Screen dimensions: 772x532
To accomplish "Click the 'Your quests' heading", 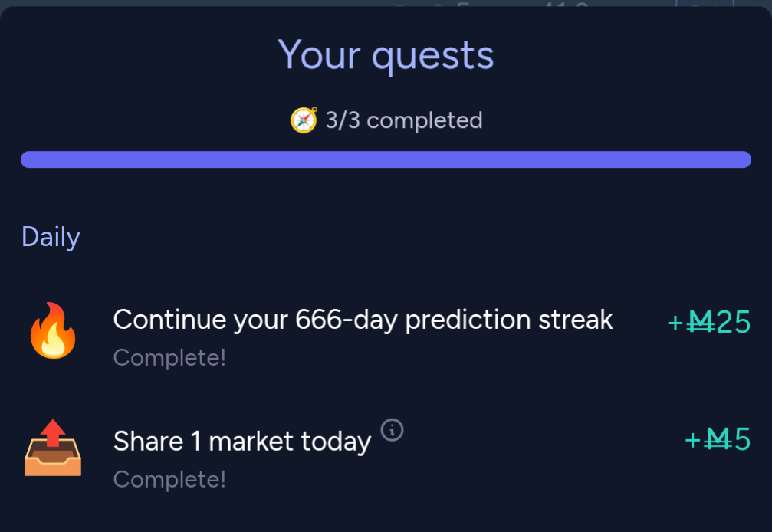I will coord(386,56).
